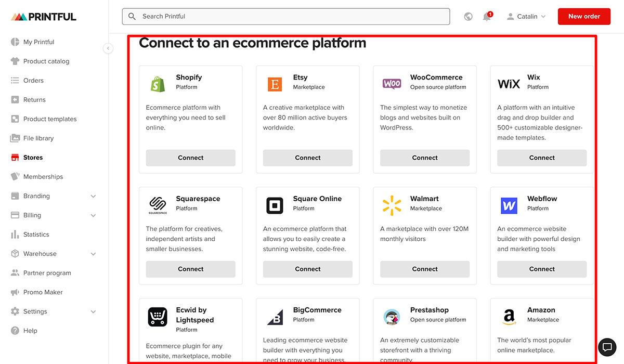Select Returns in the sidebar
The height and width of the screenshot is (364, 624).
(35, 99)
